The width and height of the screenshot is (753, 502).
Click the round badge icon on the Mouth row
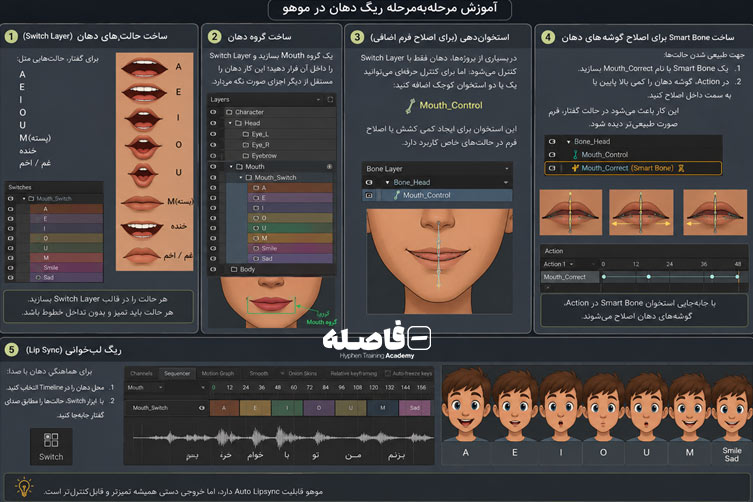tap(329, 167)
